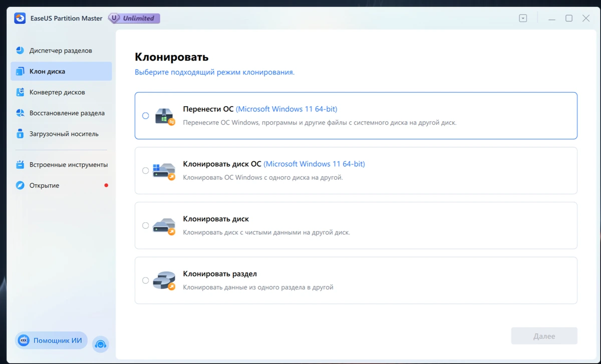
Task: Click the Встроенные инструменты toolbox icon
Action: [x=20, y=165]
